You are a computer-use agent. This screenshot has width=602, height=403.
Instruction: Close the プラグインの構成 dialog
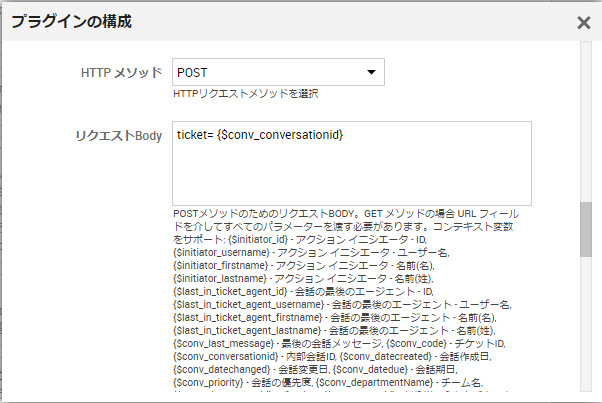tap(584, 23)
